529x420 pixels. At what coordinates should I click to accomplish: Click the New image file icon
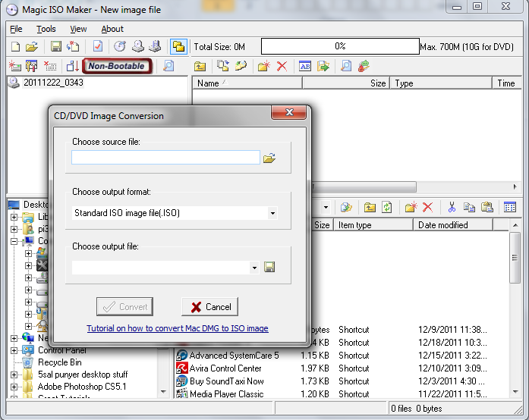tap(15, 46)
